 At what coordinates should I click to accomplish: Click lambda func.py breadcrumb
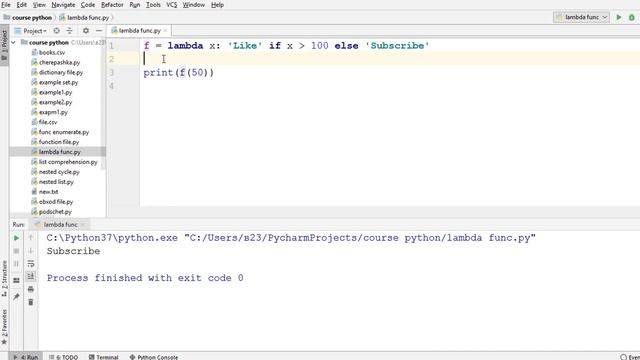pos(84,18)
